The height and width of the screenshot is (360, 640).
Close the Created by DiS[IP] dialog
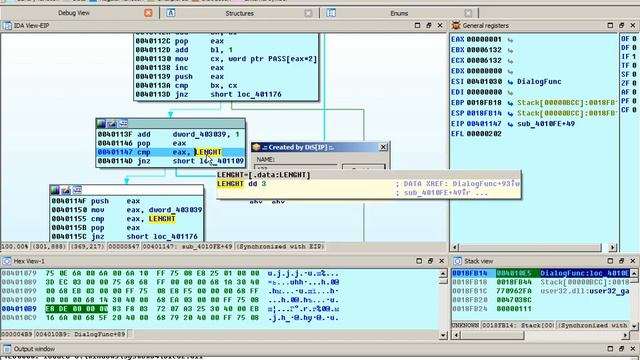pos(383,147)
